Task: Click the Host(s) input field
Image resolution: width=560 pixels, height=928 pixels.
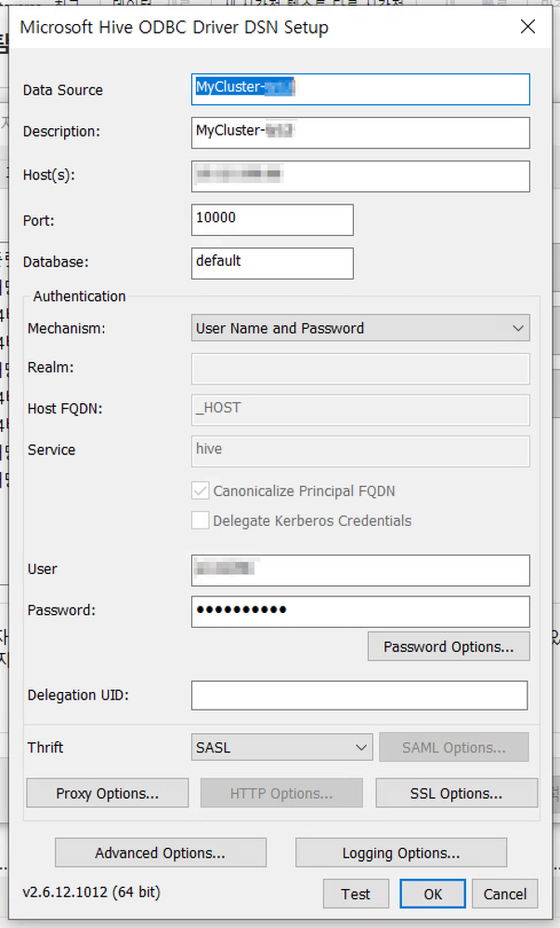Action: click(x=360, y=176)
